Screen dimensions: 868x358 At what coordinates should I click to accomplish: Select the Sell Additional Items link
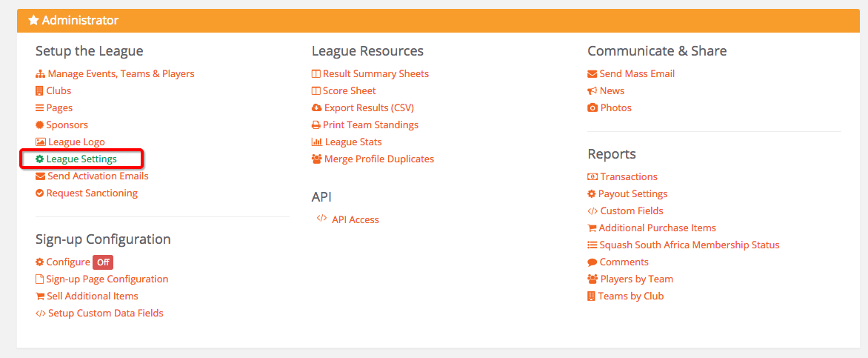[93, 296]
